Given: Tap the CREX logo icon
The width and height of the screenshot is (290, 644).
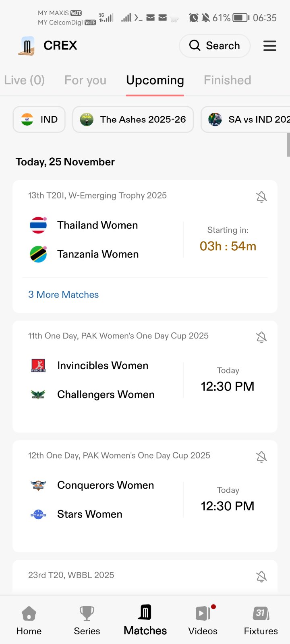Looking at the screenshot, I should tap(27, 46).
